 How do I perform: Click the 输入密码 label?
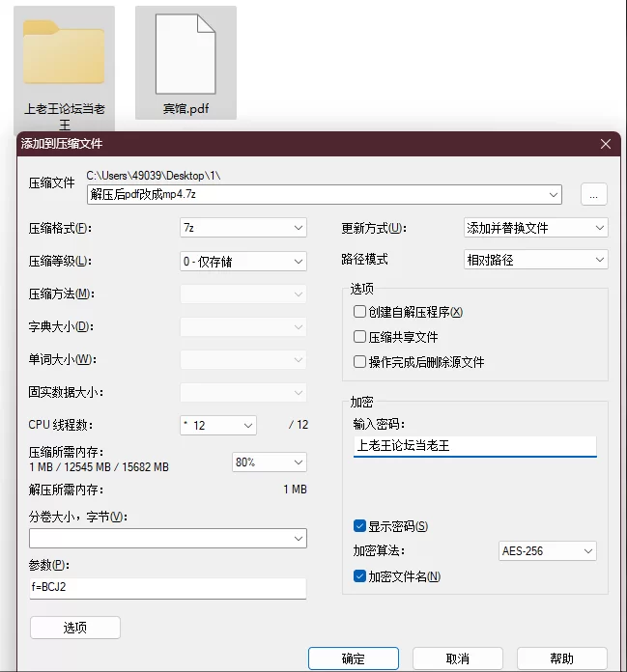tap(379, 424)
